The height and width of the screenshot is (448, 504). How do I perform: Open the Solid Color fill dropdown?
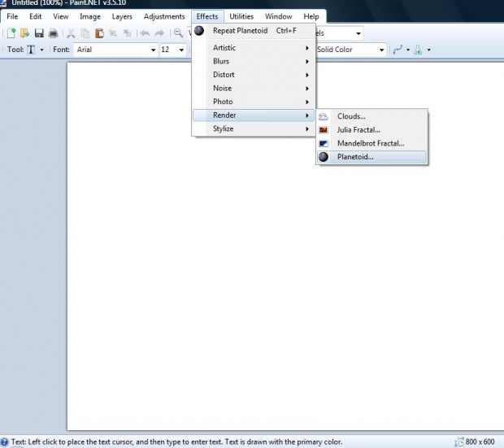351,50
